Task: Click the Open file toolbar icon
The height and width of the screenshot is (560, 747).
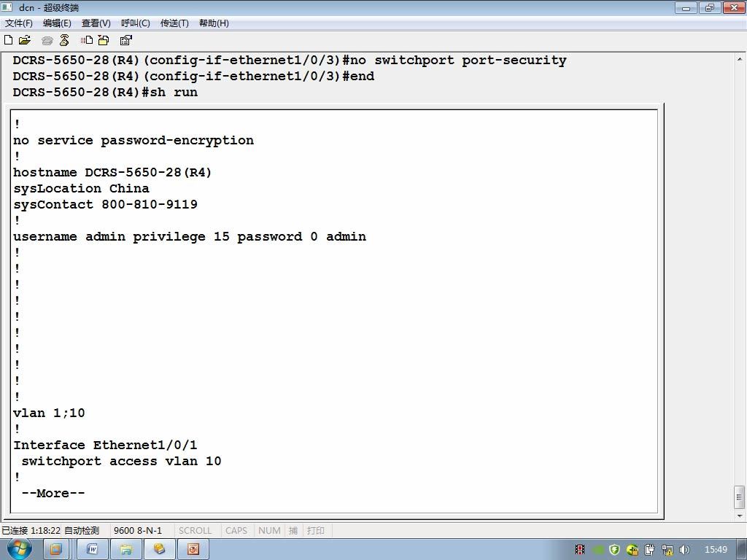Action: (x=25, y=40)
